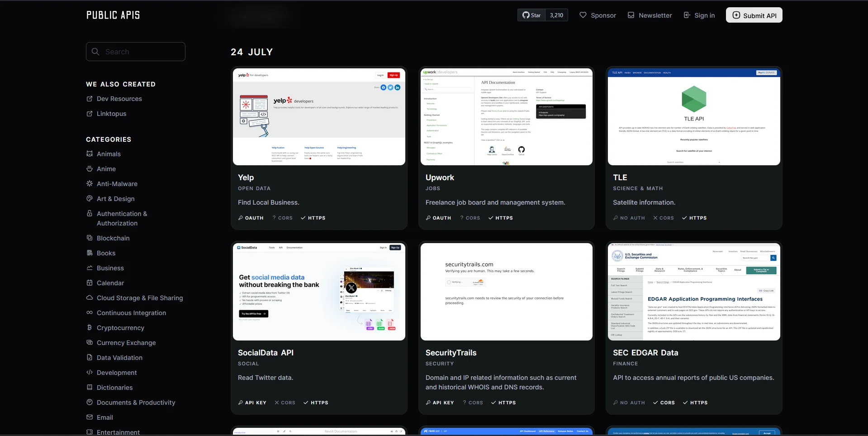Click the Animals category icon
Image resolution: width=868 pixels, height=436 pixels.
[x=90, y=154]
